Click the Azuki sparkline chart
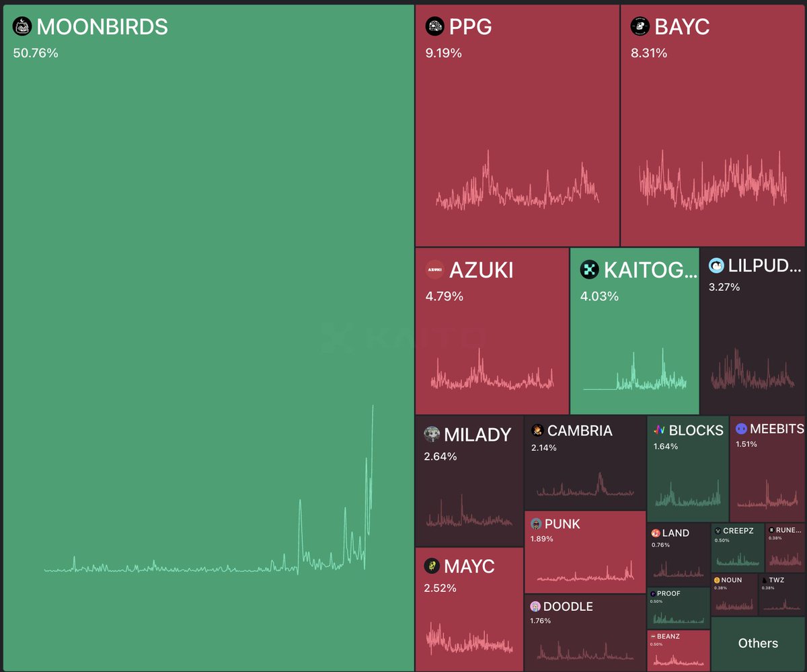The height and width of the screenshot is (672, 807). coord(492,368)
